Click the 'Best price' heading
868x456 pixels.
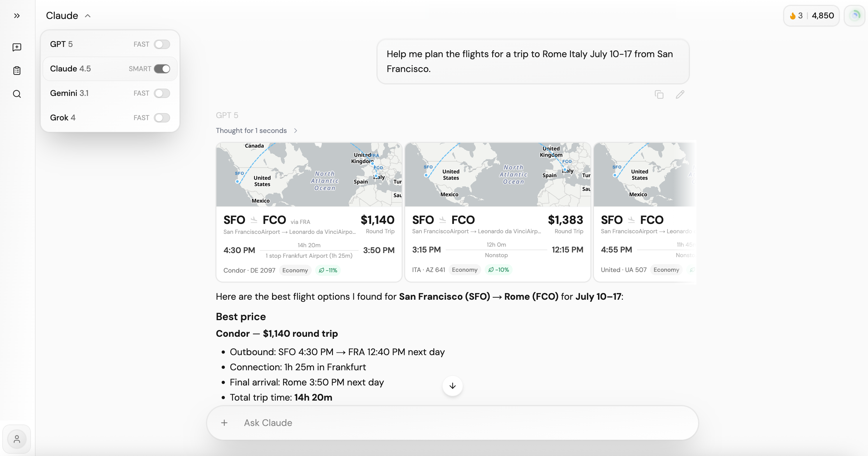pyautogui.click(x=241, y=317)
